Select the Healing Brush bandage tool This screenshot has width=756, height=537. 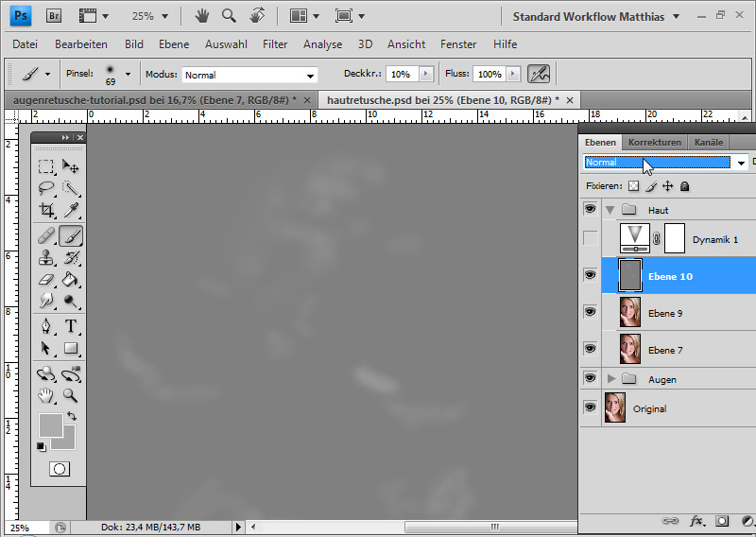(x=45, y=236)
